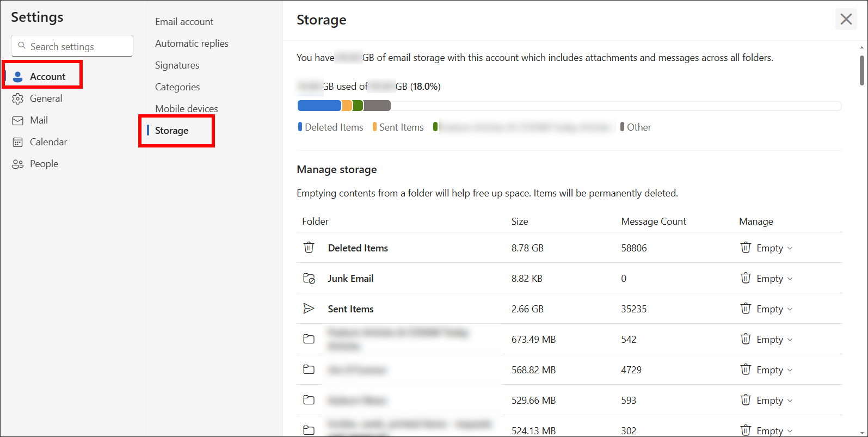Image resolution: width=868 pixels, height=437 pixels.
Task: Click the (18.0%) usage percentage
Action: tap(426, 87)
